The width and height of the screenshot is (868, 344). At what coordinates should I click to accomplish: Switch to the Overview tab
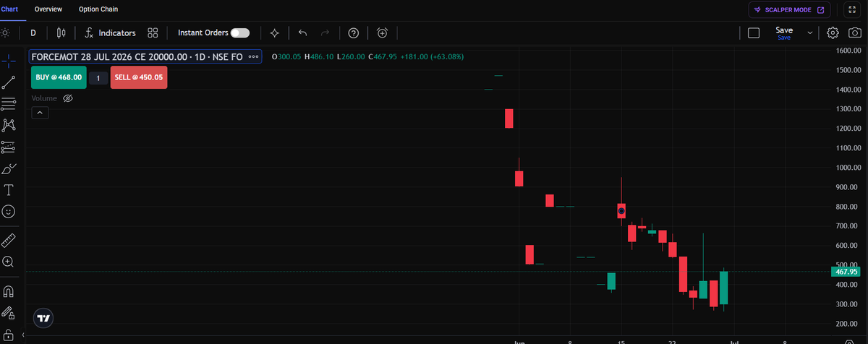click(x=48, y=9)
